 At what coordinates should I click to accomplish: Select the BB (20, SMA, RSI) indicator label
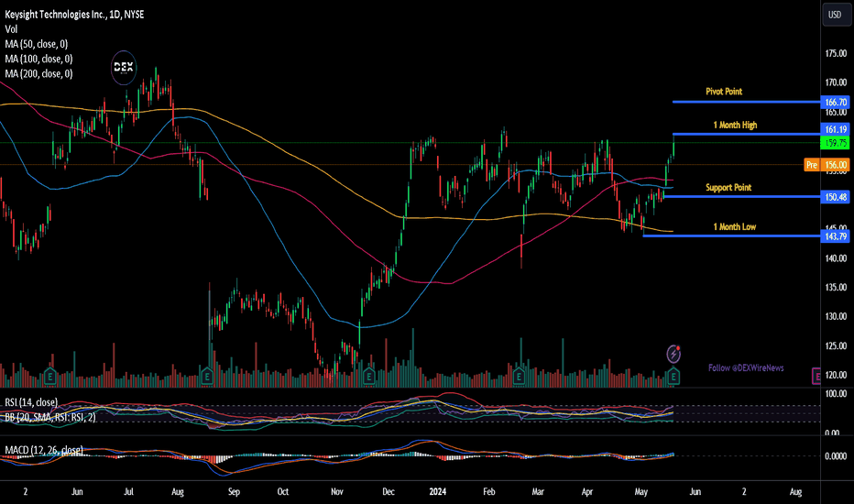coord(50,417)
